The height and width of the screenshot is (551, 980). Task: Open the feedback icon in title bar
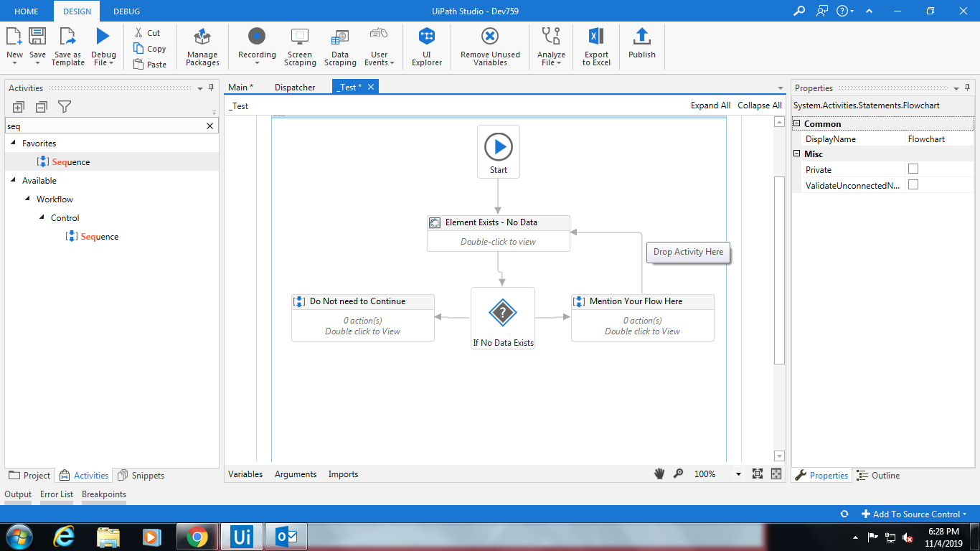click(x=821, y=11)
